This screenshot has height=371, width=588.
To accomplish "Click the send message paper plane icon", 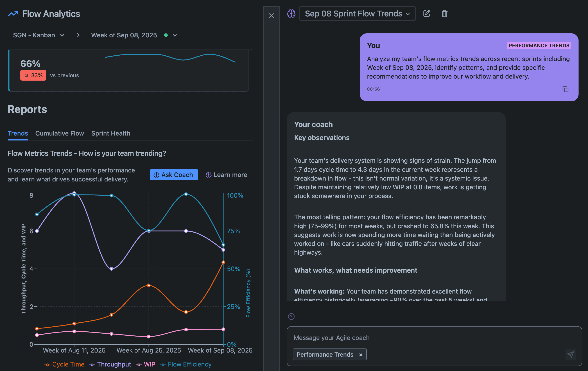I will (x=570, y=354).
